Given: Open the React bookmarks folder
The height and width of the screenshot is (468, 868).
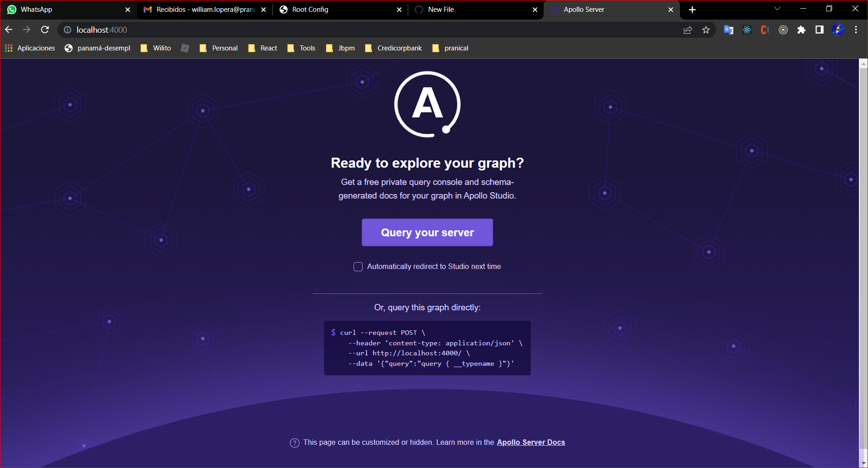Looking at the screenshot, I should pyautogui.click(x=263, y=48).
